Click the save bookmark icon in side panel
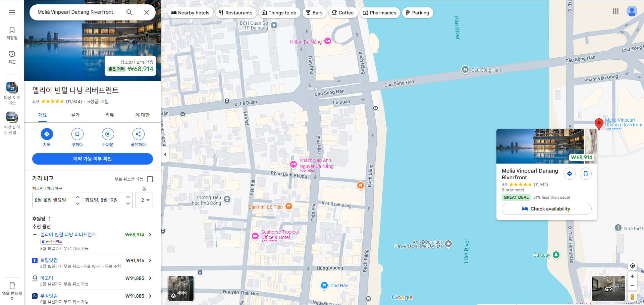The image size is (644, 305). pos(77,134)
